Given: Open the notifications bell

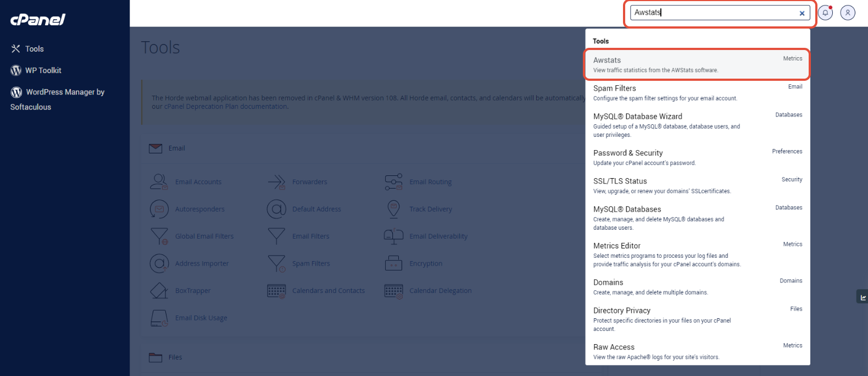Looking at the screenshot, I should [x=825, y=13].
